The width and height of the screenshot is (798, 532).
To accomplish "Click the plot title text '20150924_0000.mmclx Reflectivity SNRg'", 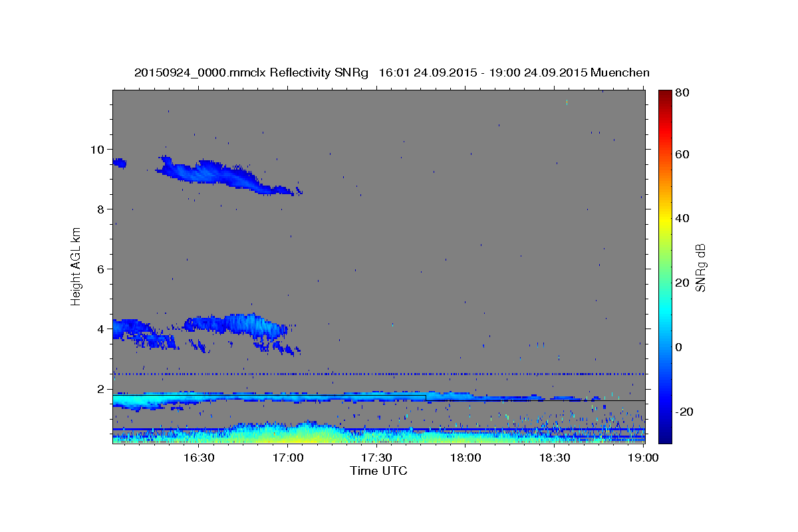I will (251, 72).
